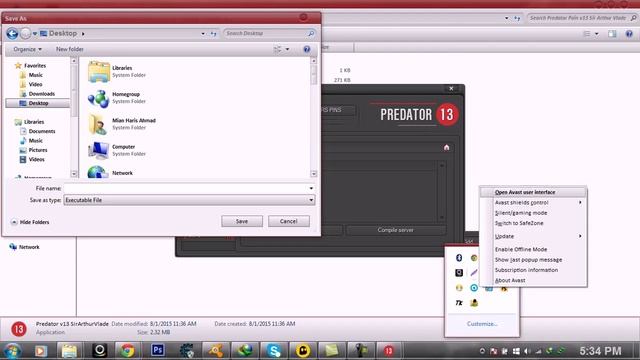
Task: Click the Customize... link in tray
Action: tap(482, 324)
